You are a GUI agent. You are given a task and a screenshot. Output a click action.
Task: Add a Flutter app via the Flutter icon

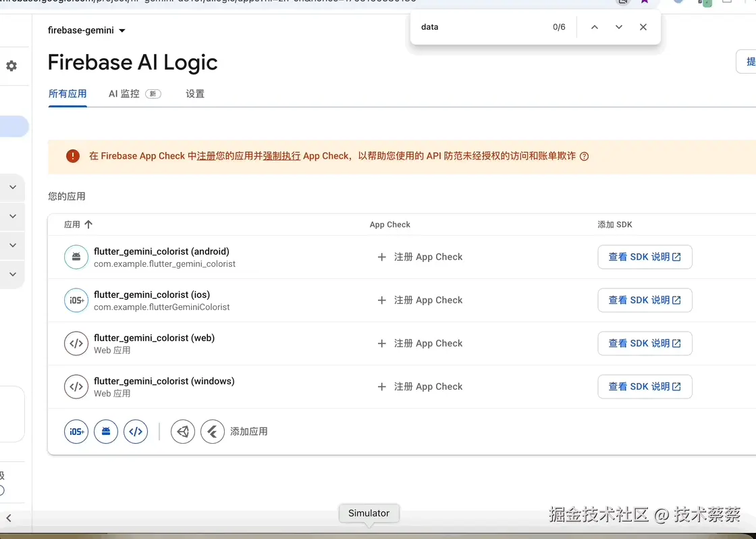pos(213,432)
